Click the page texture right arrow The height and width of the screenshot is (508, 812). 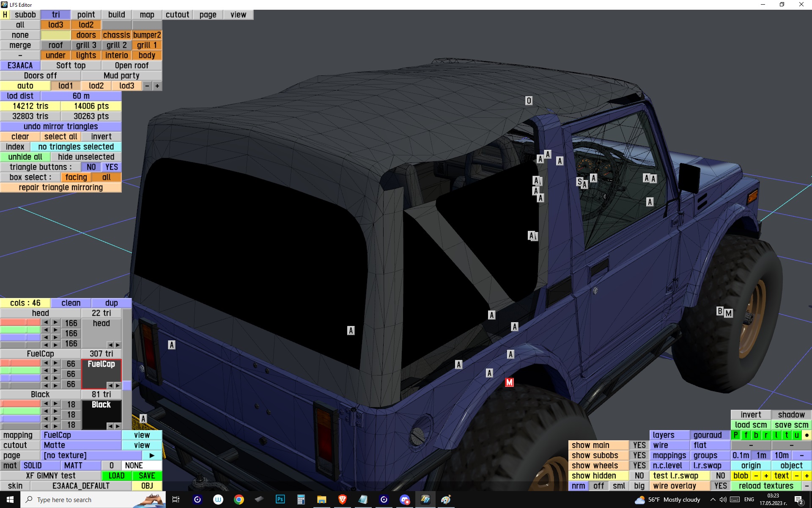[x=152, y=455]
